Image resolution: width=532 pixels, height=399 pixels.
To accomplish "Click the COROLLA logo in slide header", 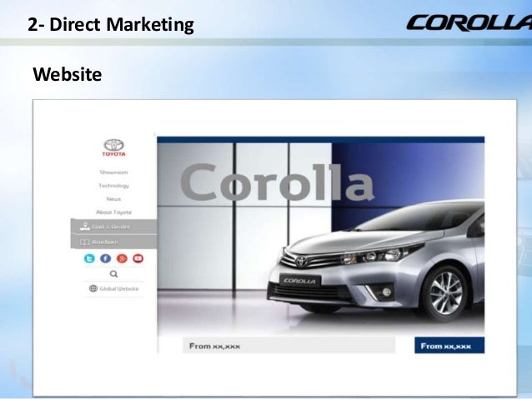I will (x=469, y=22).
